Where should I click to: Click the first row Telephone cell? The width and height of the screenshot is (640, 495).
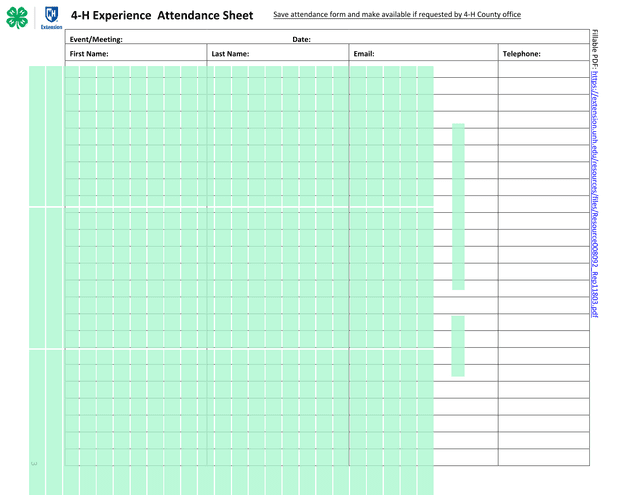click(543, 70)
